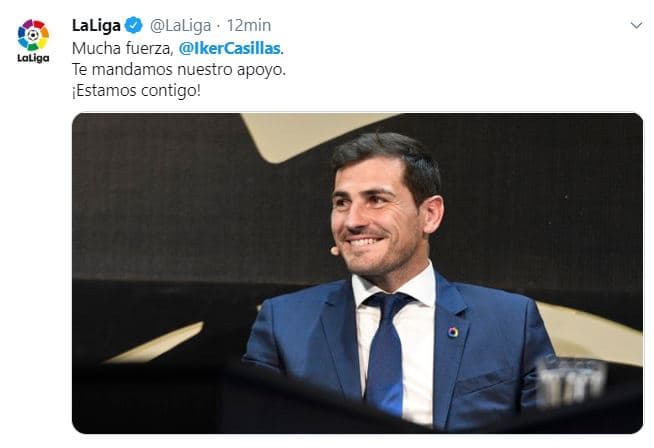Expand the tweet options chevron
Image resolution: width=654 pixels, height=448 pixels.
(636, 25)
